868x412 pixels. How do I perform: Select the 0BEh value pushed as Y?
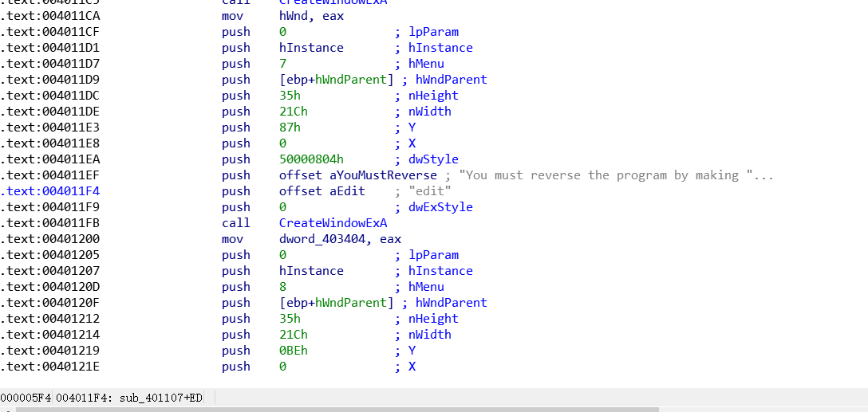(294, 351)
